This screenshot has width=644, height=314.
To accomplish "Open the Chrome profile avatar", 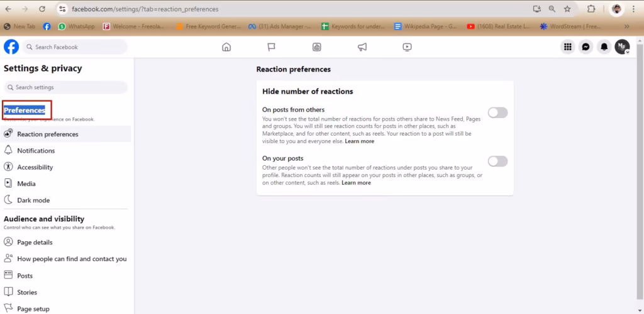I will coord(616,9).
